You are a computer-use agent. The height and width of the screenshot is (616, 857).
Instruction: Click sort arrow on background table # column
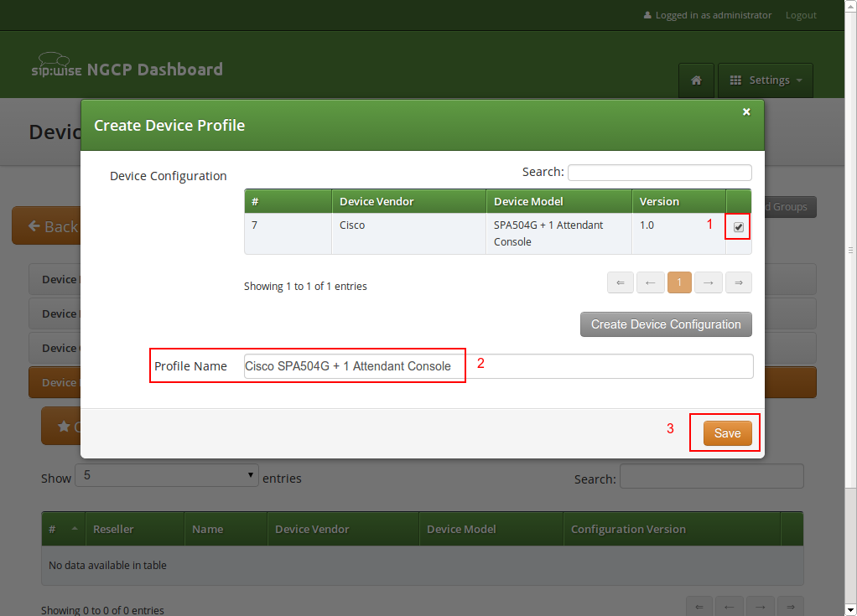73,529
